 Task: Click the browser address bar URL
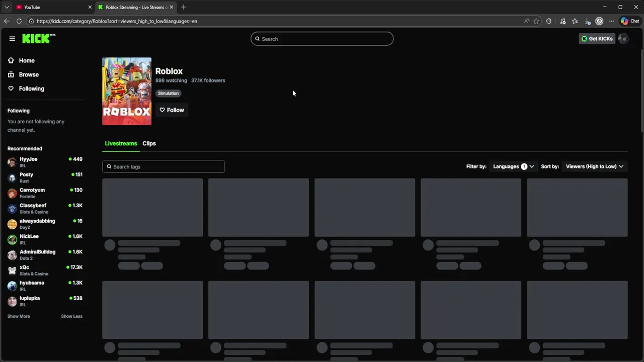point(117,21)
